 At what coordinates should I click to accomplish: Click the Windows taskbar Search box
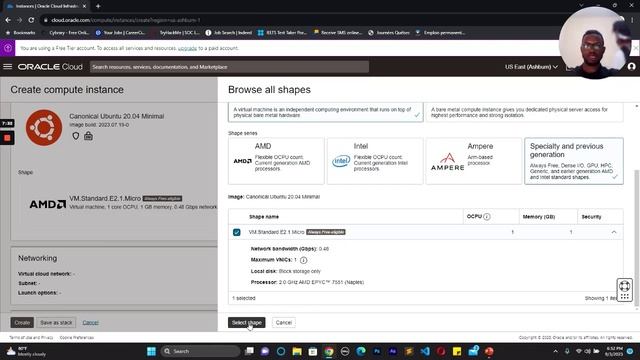(x=200, y=351)
